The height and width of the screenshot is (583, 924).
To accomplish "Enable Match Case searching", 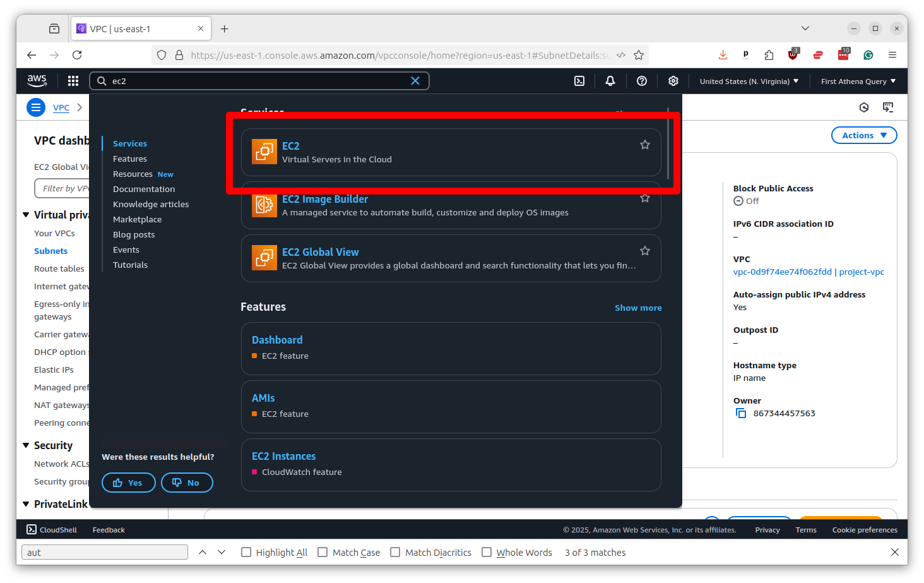I will (x=322, y=551).
